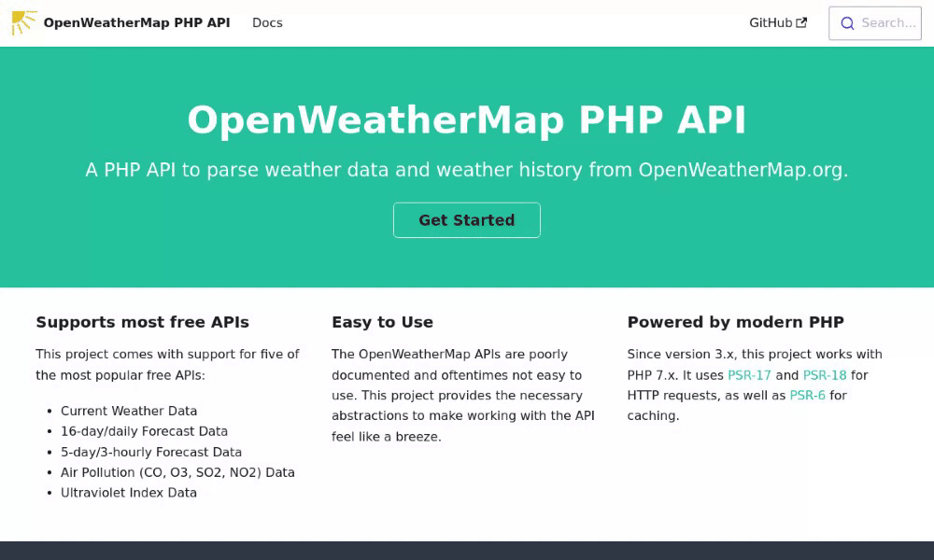Click the 16-day/daily Forecast Data item

144,431
